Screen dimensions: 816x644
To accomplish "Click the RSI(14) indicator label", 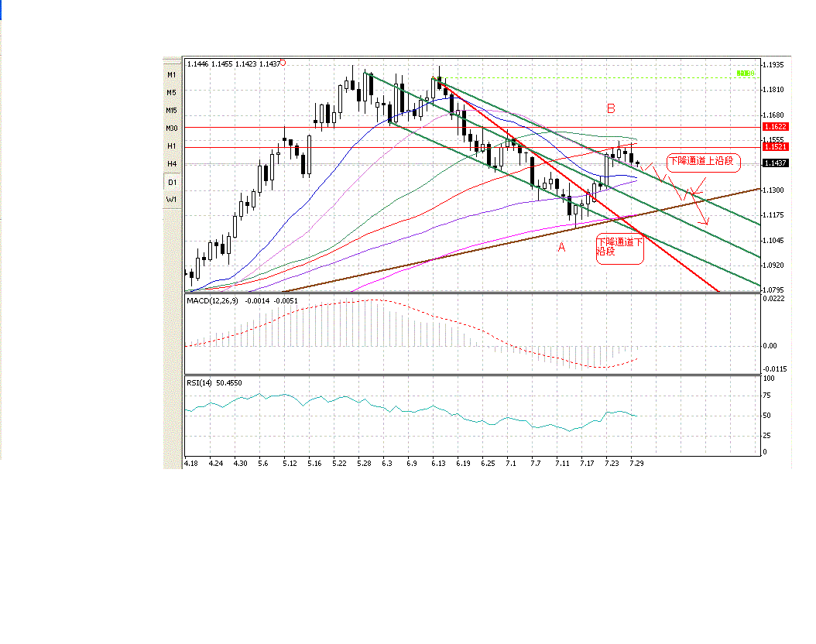I will click(x=199, y=383).
